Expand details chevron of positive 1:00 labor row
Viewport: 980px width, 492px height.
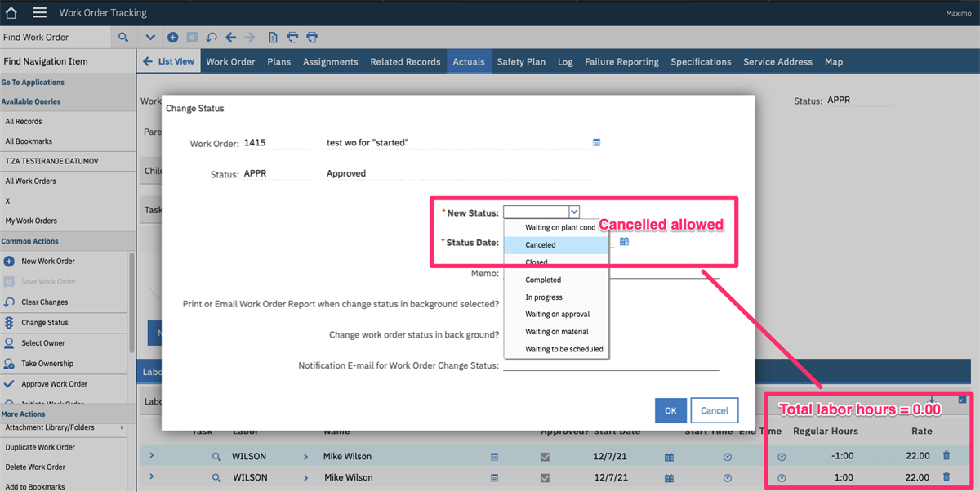(152, 477)
